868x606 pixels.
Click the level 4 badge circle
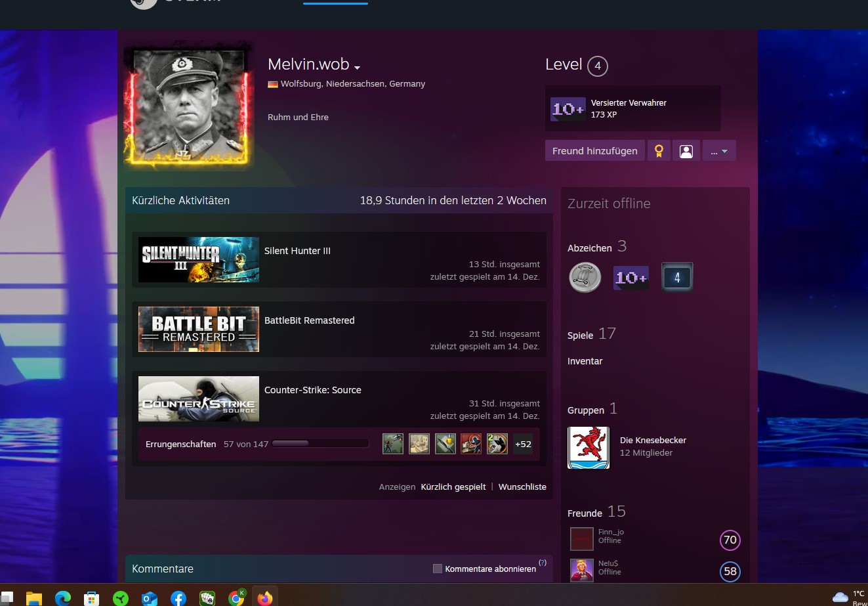[x=598, y=66]
